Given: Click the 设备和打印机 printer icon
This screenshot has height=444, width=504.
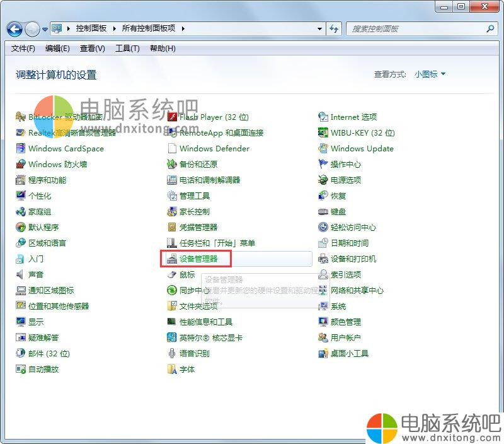Looking at the screenshot, I should coord(323,259).
